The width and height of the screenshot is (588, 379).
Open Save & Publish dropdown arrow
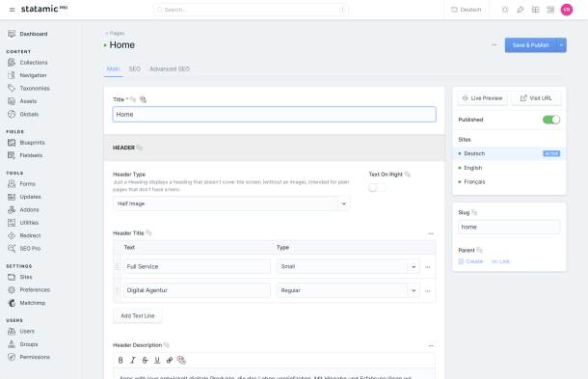click(561, 45)
